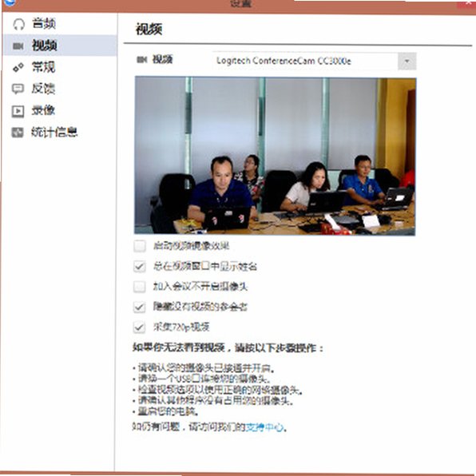This screenshot has width=476, height=476.
Task: Toggle always show name in video window
Action: click(x=139, y=266)
